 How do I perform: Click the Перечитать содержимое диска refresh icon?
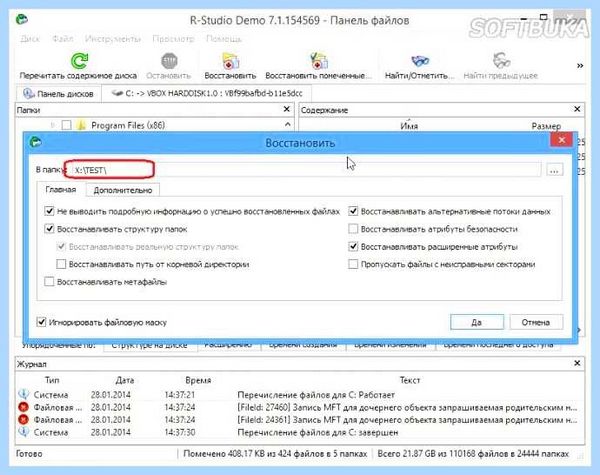tap(79, 60)
